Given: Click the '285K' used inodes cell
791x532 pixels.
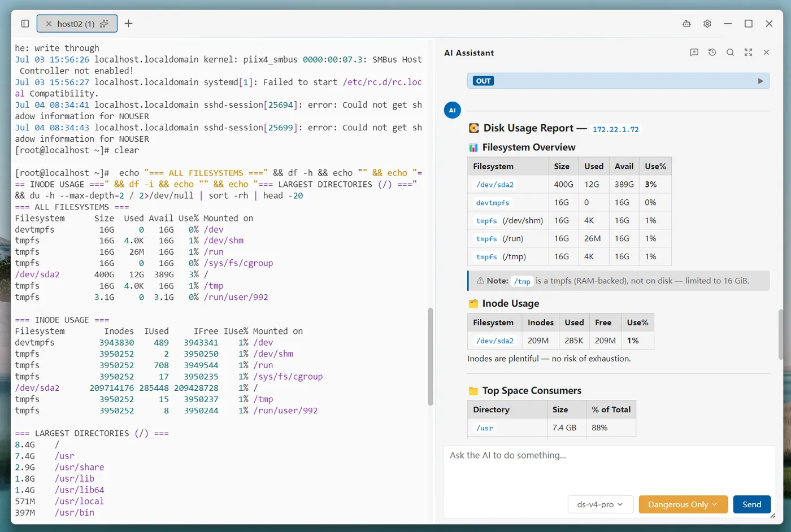Looking at the screenshot, I should [574, 341].
